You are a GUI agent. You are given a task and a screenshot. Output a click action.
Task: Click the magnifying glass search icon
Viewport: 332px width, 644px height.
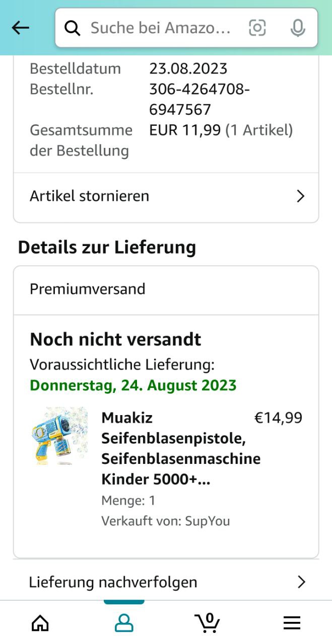(x=73, y=29)
